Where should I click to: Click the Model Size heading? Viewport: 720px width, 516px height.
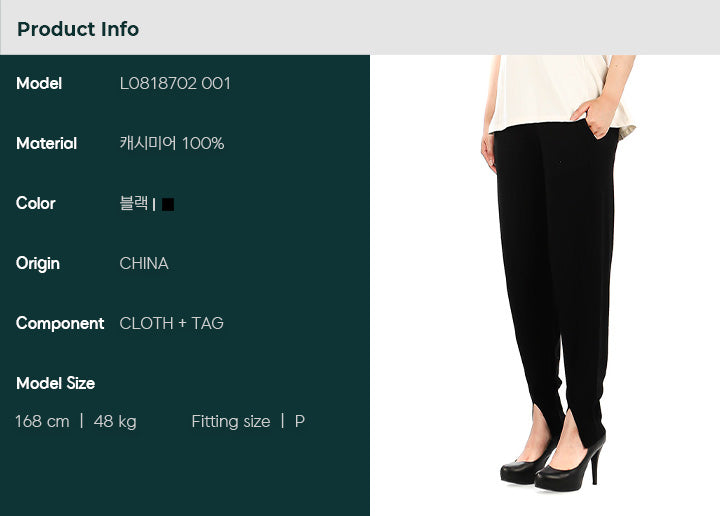56,383
